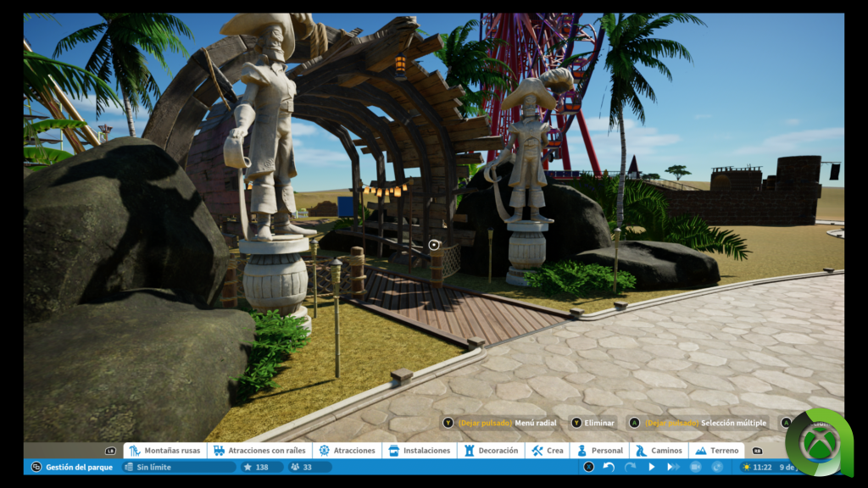Click the Sin límite money display
The width and height of the screenshot is (868, 488).
(178, 467)
